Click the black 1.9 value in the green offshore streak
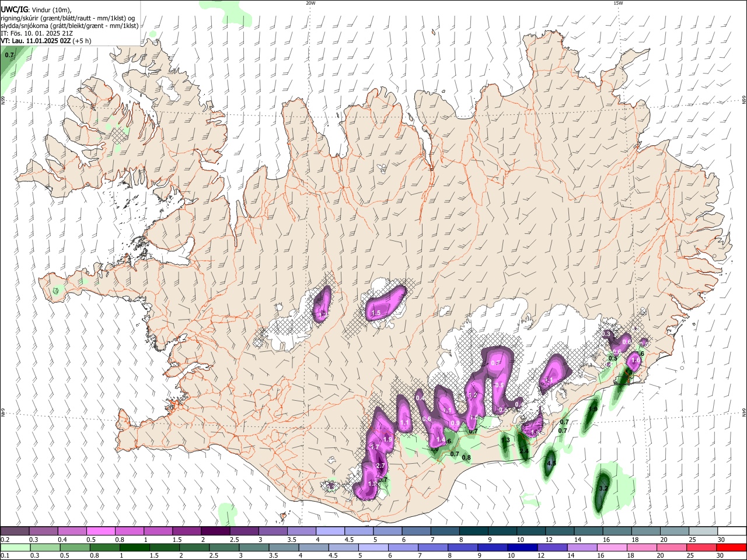 pos(594,409)
